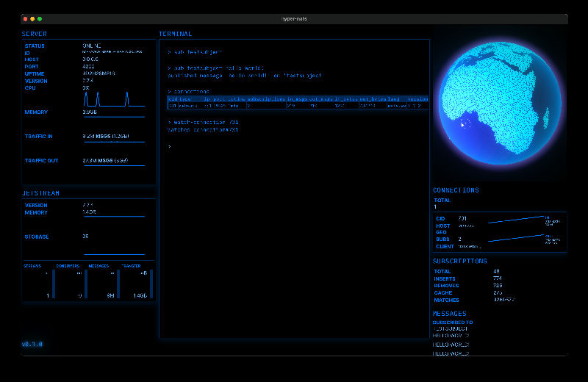Click the connection outbound traffic line chart
Screen dimensions: 588x382
click(516, 239)
